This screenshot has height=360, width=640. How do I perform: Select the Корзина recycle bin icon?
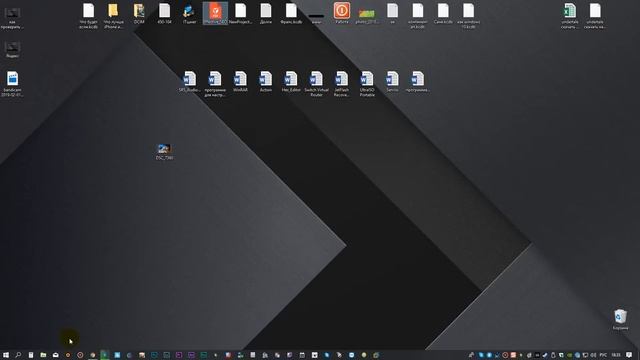(x=620, y=320)
